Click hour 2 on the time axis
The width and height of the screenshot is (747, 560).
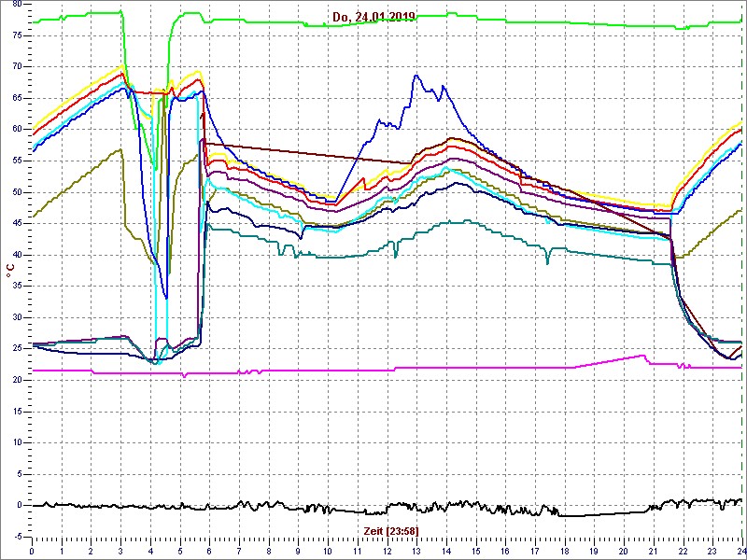pyautogui.click(x=91, y=551)
